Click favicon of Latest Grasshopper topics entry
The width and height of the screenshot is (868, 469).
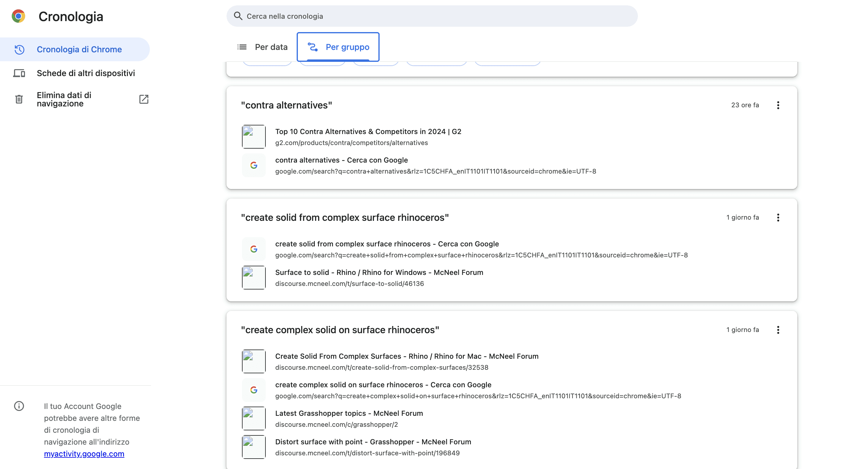pos(254,418)
